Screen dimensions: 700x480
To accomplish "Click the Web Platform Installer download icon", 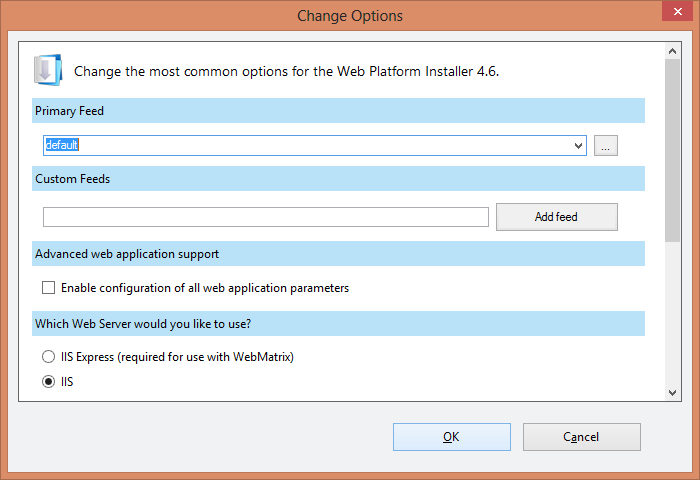I will (48, 70).
